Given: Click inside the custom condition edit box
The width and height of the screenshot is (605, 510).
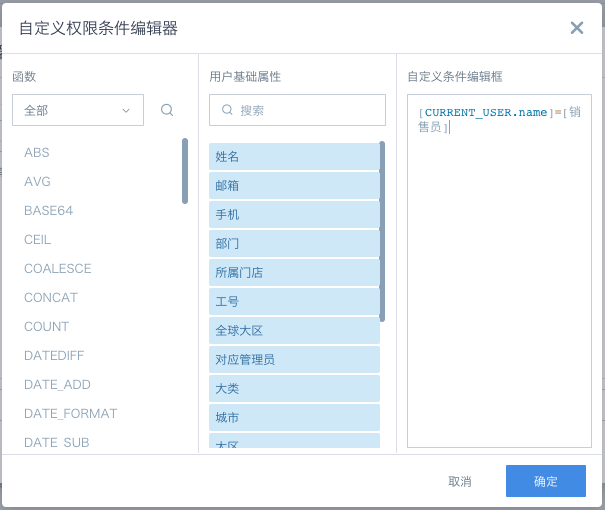Looking at the screenshot, I should [499, 271].
